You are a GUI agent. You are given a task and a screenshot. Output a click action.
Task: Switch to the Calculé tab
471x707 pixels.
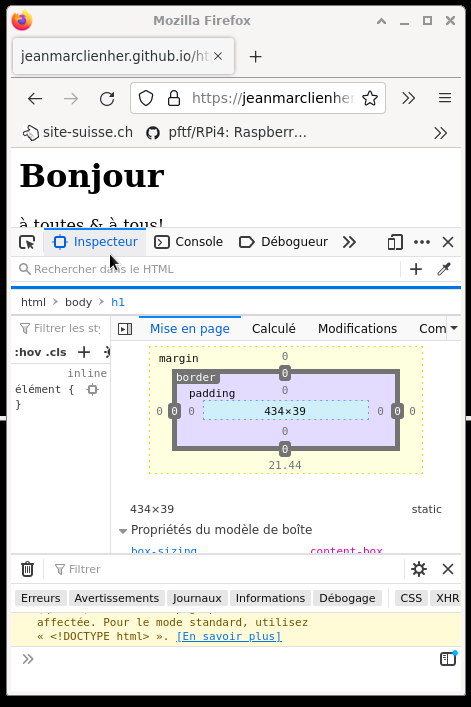[274, 329]
